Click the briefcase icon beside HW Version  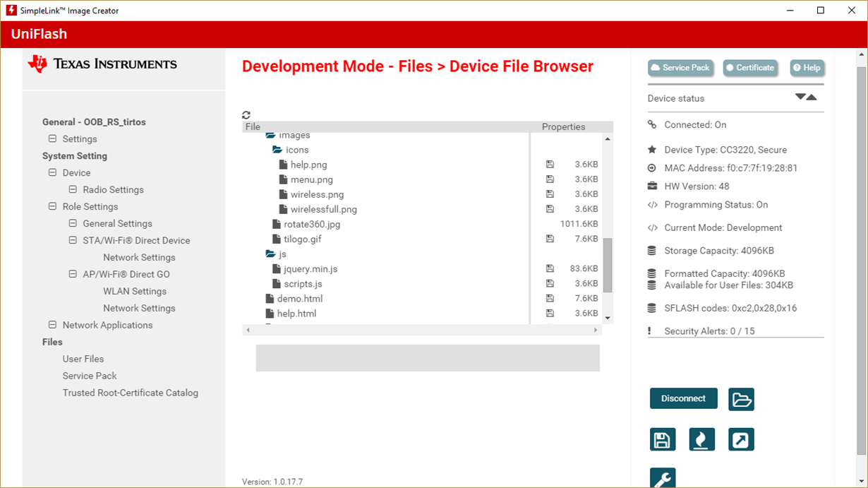click(x=652, y=186)
